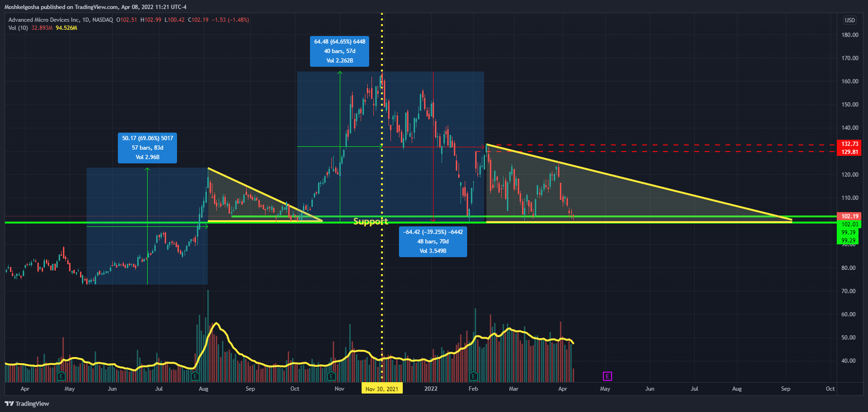Click the Oct label following Sep 2021
This screenshot has height=412, width=868.
pos(295,389)
